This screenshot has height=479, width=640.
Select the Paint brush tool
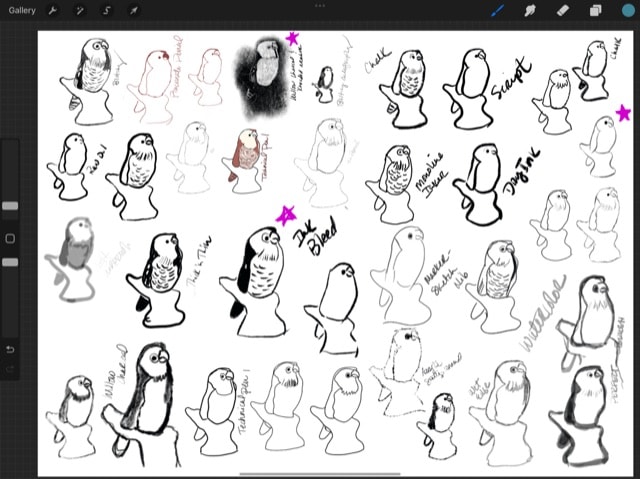click(497, 10)
